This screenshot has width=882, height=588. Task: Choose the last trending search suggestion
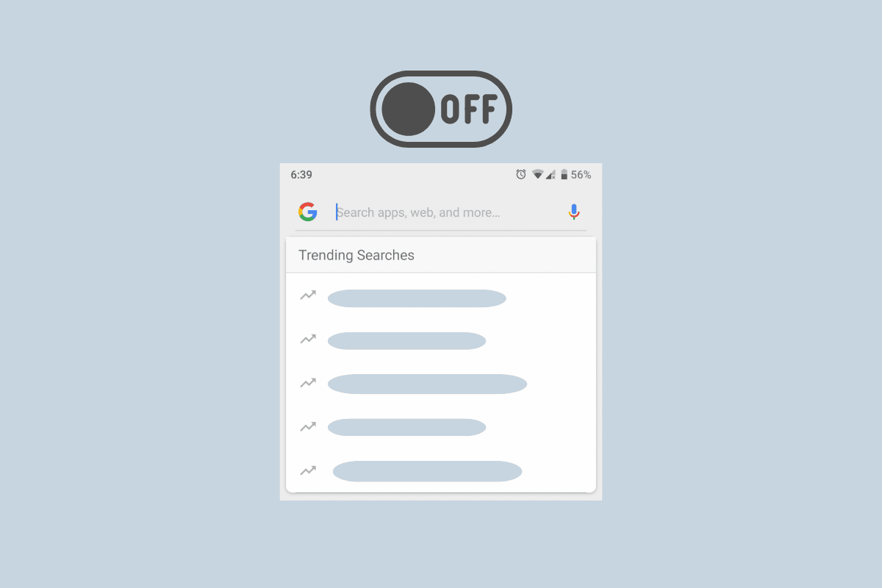(x=427, y=471)
